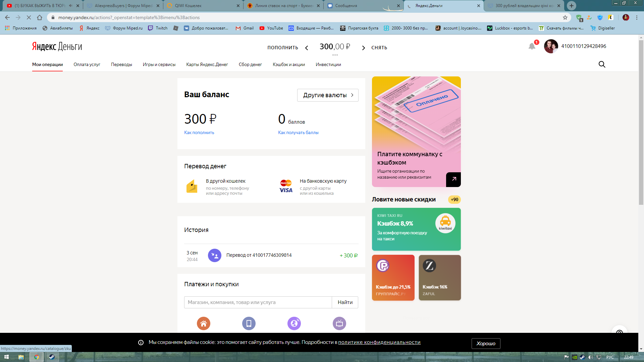Click the right chevron next to balance

point(363,48)
